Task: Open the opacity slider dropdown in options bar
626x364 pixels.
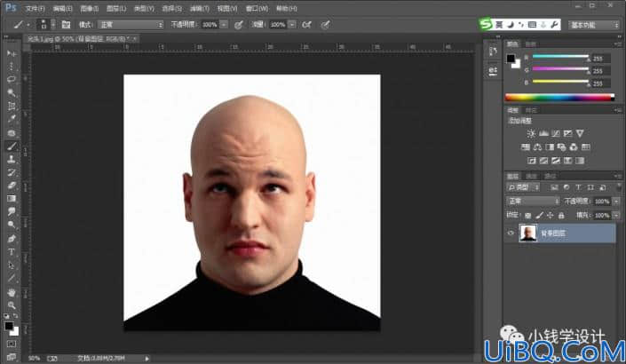Action: (225, 25)
